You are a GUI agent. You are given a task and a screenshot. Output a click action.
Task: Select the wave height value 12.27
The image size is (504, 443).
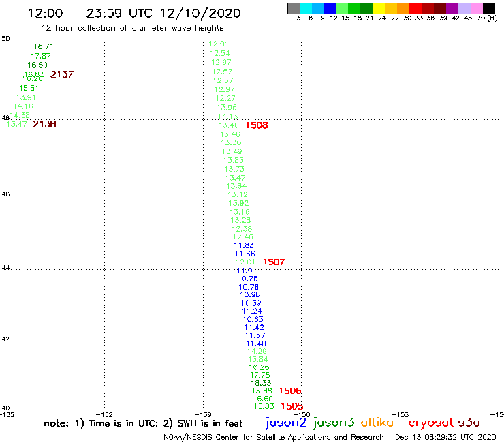coord(225,98)
